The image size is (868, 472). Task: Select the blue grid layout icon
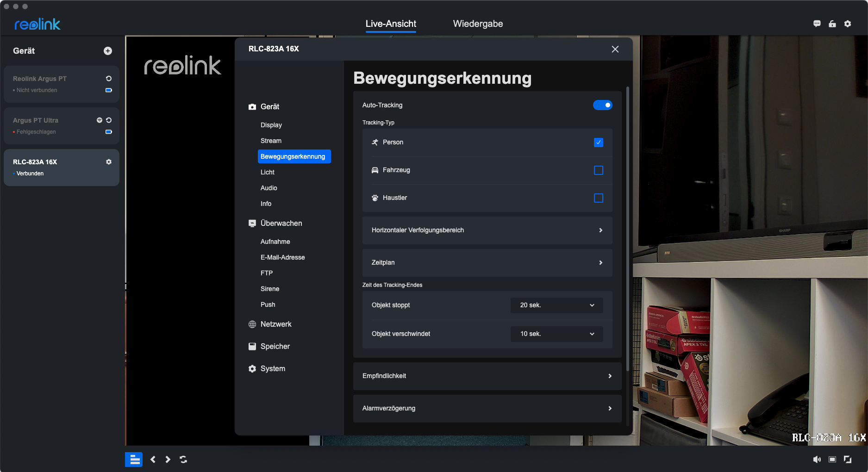(134, 459)
